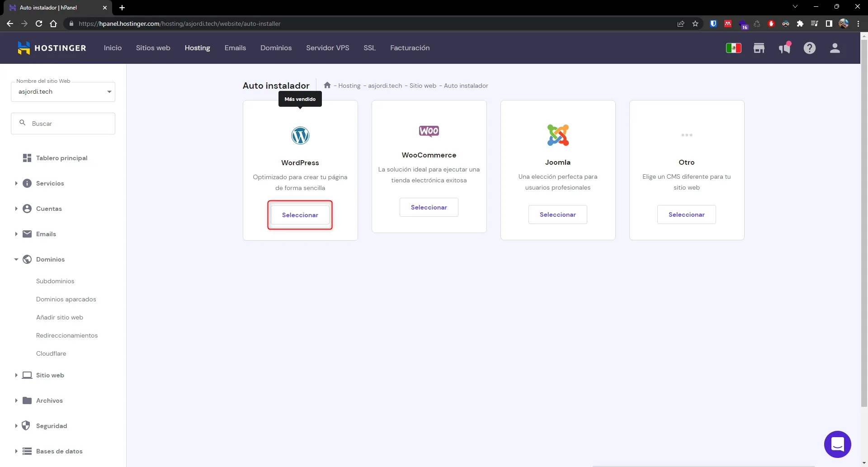This screenshot has width=868, height=467.
Task: Open Subdominios in the sidebar
Action: 55,281
